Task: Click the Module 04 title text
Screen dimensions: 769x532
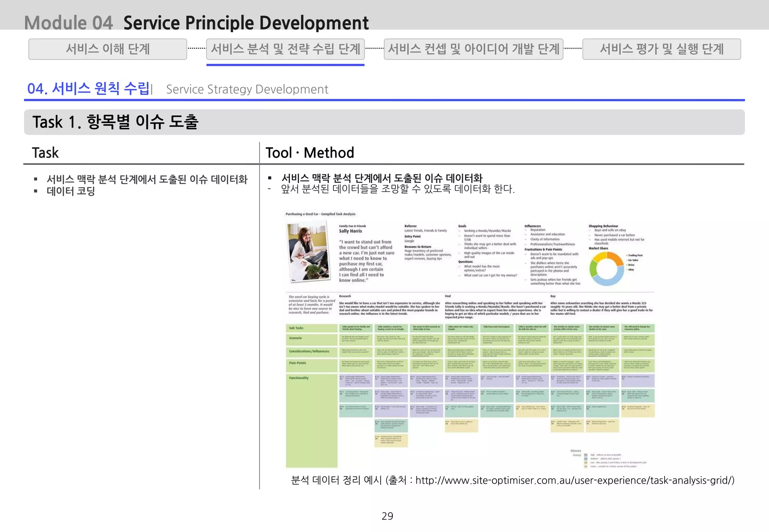Action: tap(68, 23)
